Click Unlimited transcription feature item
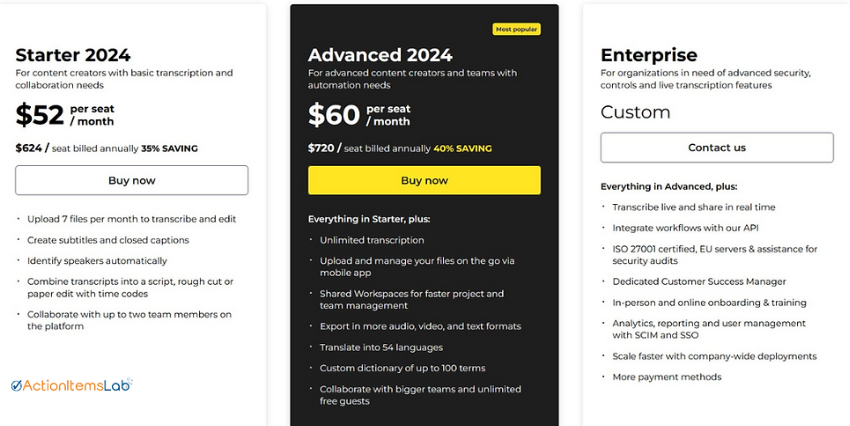Viewport: 850px width, 426px height. (372, 240)
